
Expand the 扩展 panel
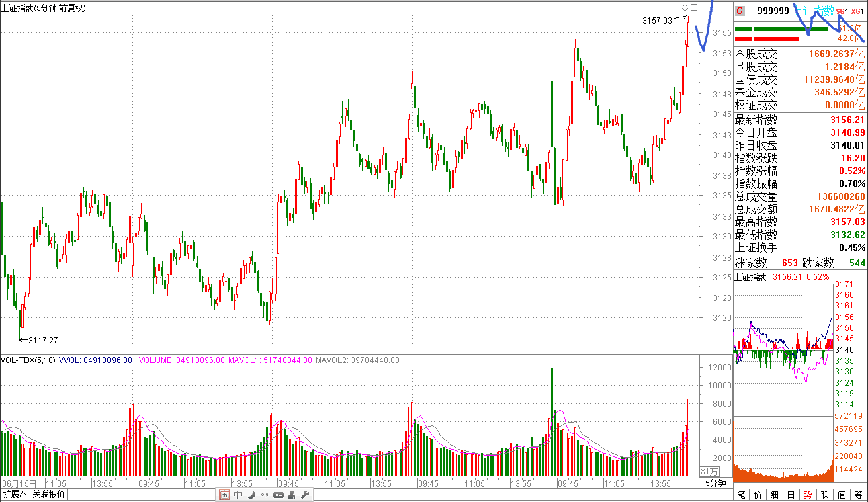tap(15, 495)
